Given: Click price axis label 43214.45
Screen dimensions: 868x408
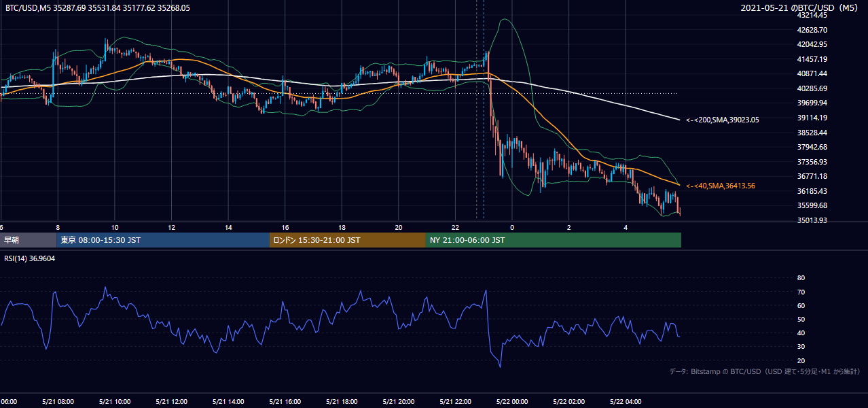Looking at the screenshot, I should point(812,15).
